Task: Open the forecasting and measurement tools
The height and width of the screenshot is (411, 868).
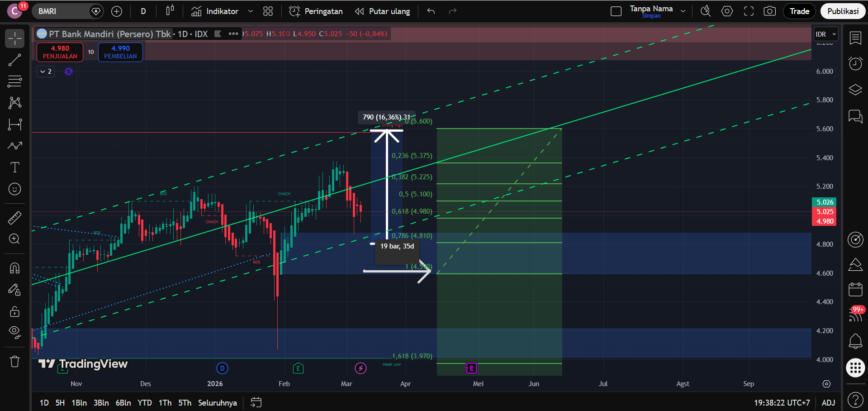Action: [x=15, y=124]
